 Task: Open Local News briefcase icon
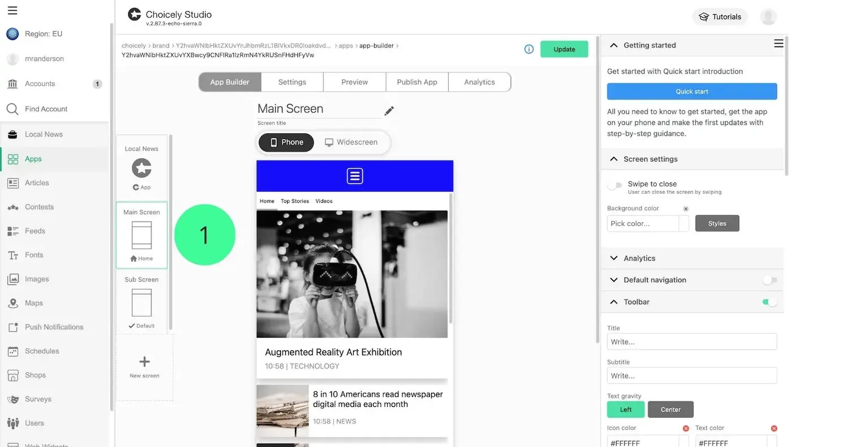(x=12, y=134)
